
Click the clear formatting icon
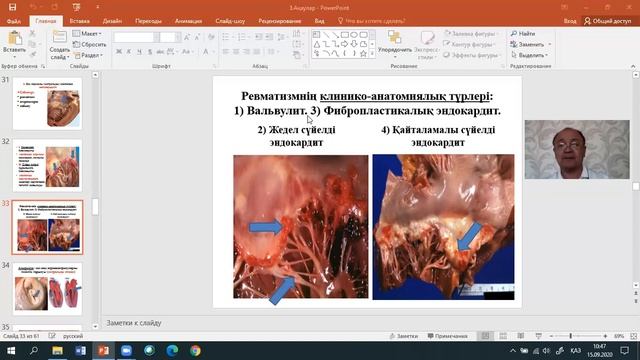point(211,38)
